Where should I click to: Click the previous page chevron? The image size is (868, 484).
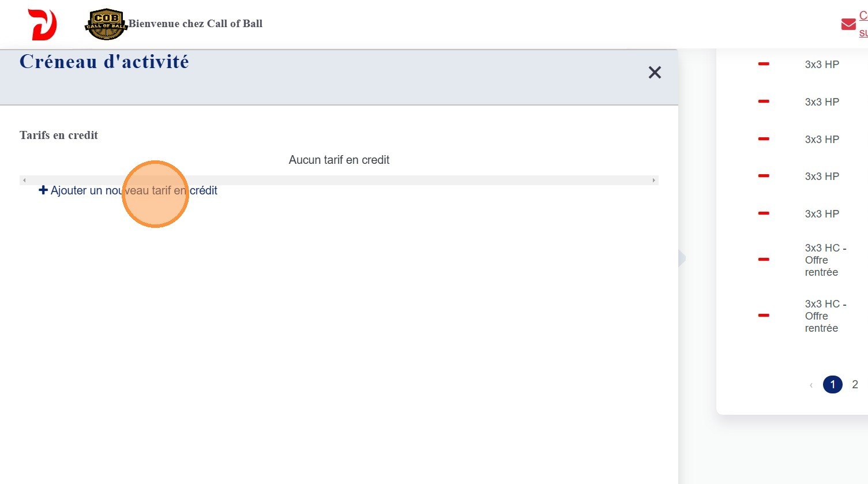811,385
